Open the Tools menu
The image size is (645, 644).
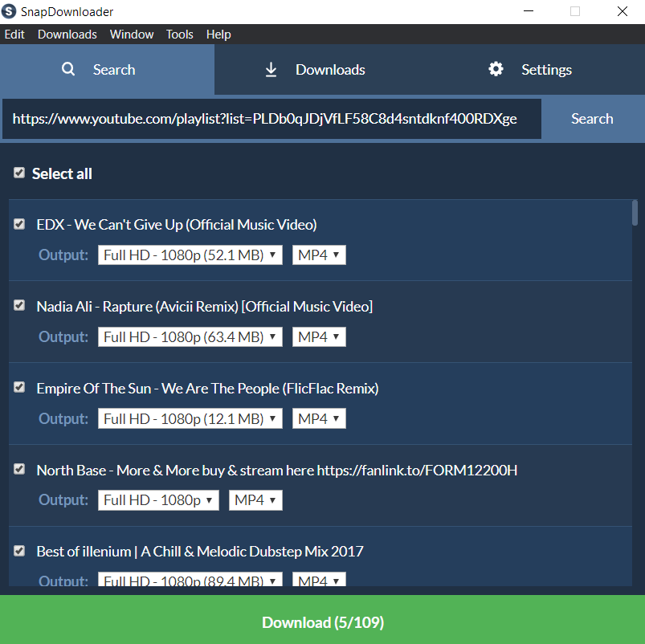coord(179,35)
